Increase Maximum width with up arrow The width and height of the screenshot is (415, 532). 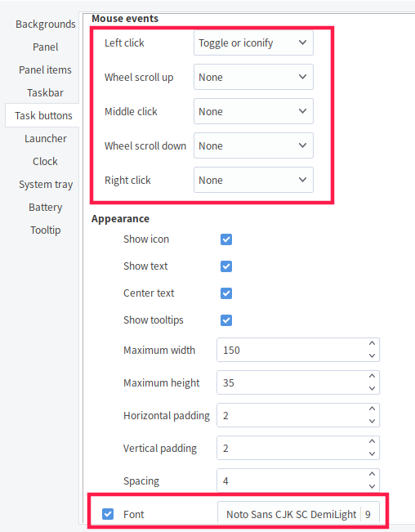click(372, 343)
